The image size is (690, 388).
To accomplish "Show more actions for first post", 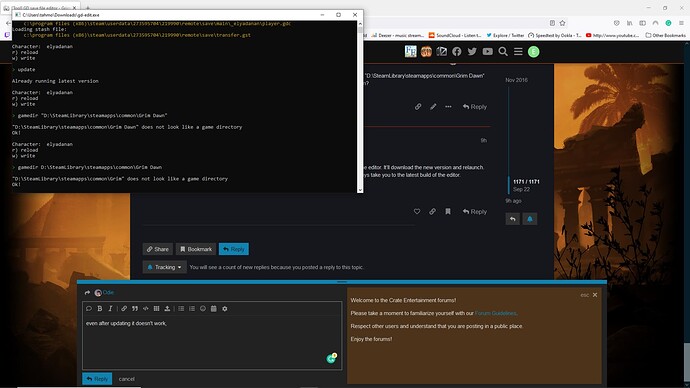I will (x=448, y=106).
